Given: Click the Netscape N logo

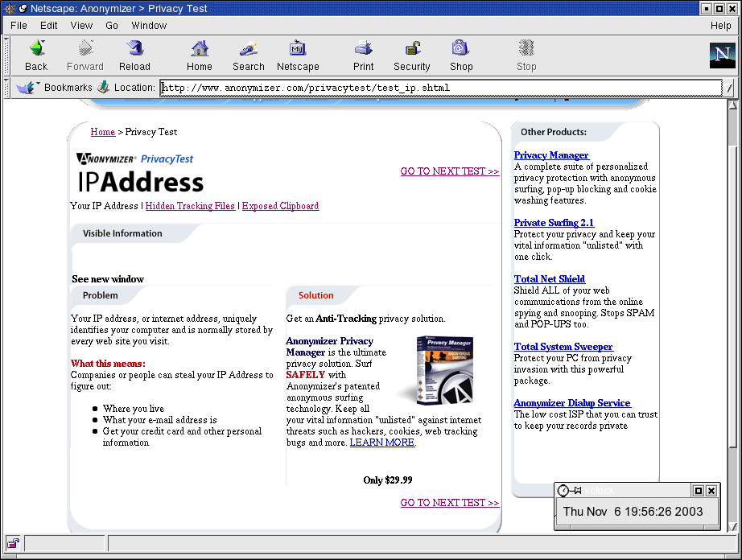Looking at the screenshot, I should tap(722, 56).
